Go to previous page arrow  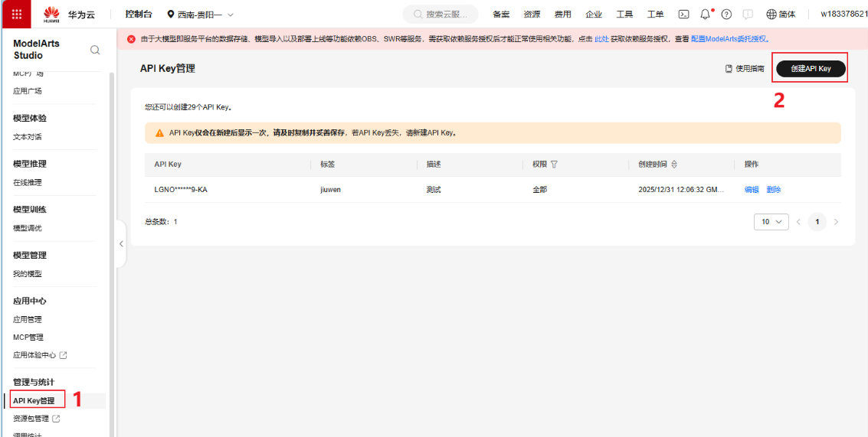tap(798, 222)
